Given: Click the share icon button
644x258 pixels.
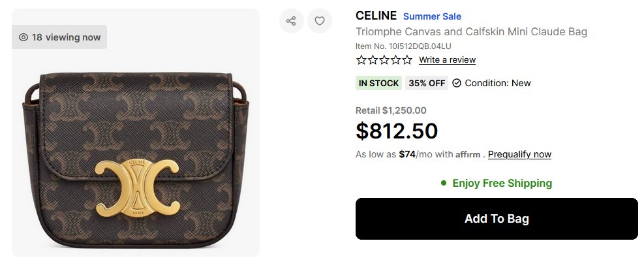Looking at the screenshot, I should pos(291,21).
